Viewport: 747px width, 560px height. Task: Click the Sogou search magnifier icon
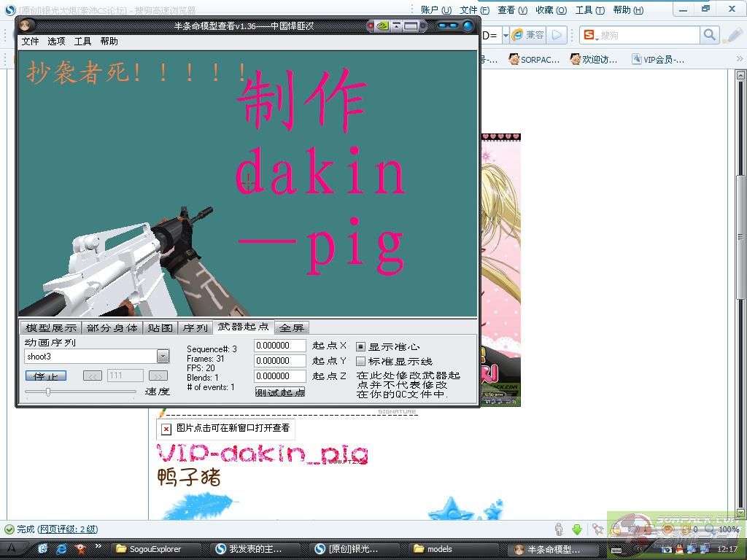[x=709, y=35]
